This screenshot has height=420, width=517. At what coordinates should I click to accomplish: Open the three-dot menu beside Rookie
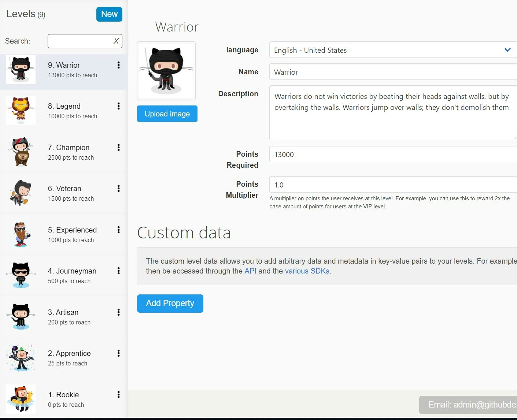pos(118,395)
